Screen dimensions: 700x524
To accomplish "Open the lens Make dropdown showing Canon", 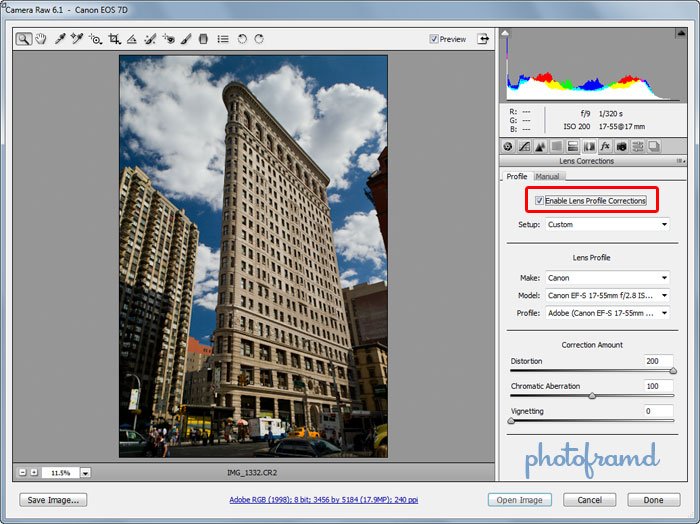I will coord(608,278).
